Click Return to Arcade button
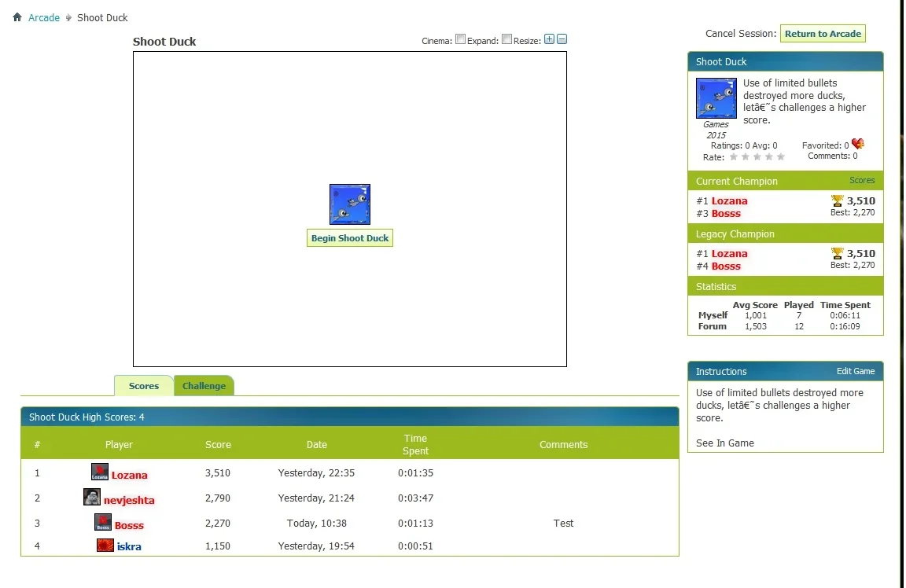This screenshot has height=588, width=906. [823, 34]
